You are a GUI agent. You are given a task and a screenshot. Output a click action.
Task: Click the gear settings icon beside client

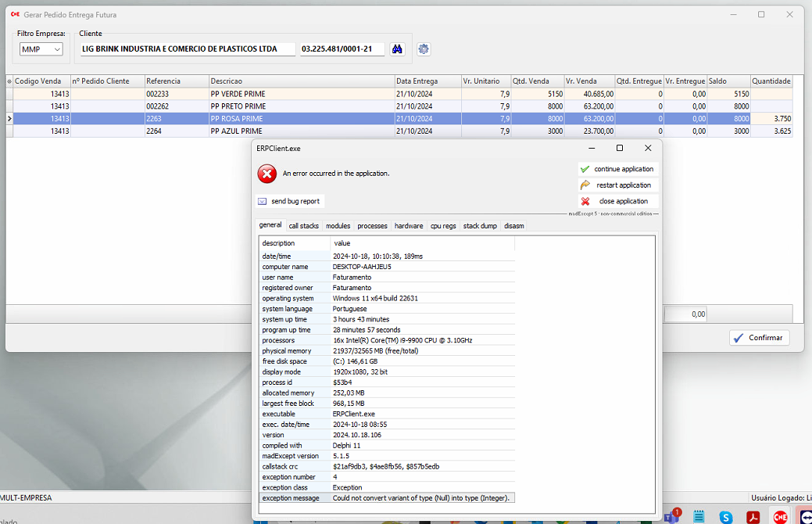[x=424, y=49]
